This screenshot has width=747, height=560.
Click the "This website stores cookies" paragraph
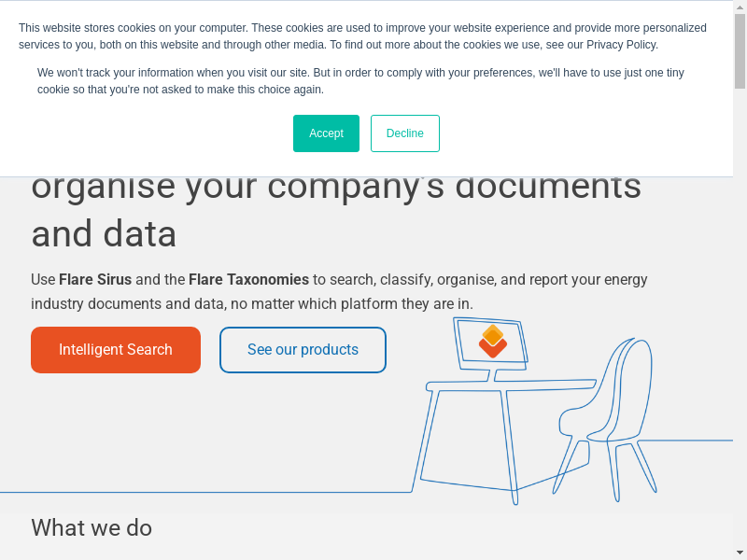pos(362,36)
